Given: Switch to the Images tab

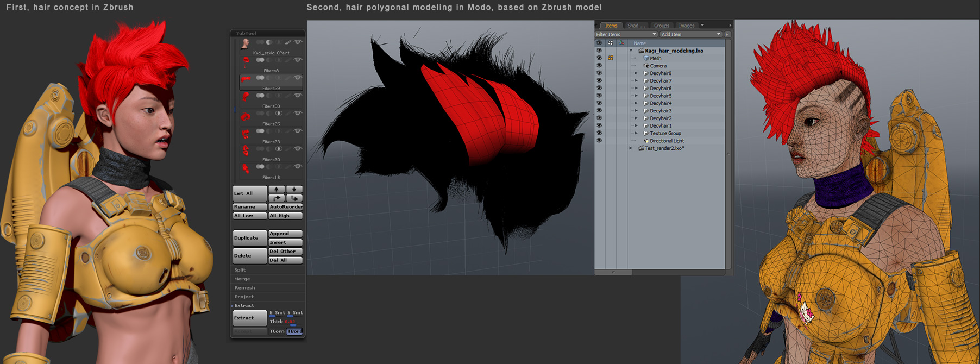Looking at the screenshot, I should tap(686, 26).
